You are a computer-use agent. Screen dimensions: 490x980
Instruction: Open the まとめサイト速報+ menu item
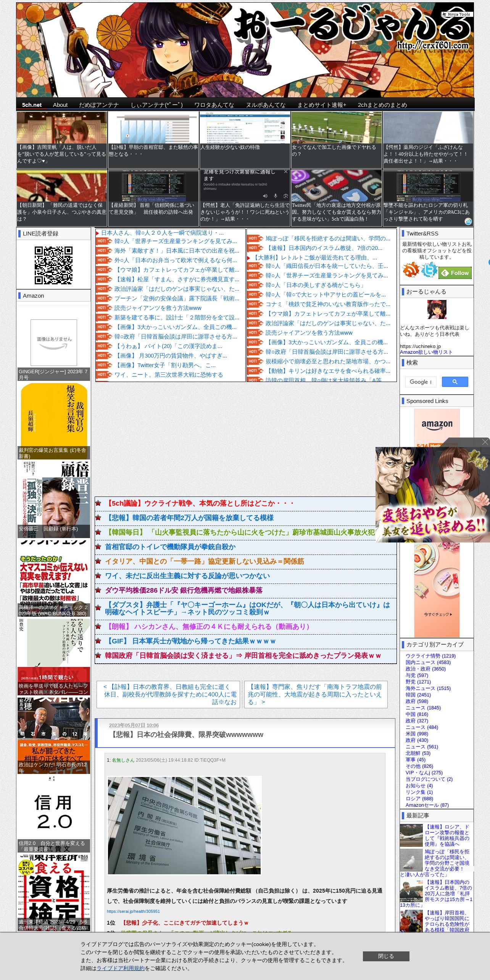pyautogui.click(x=322, y=105)
